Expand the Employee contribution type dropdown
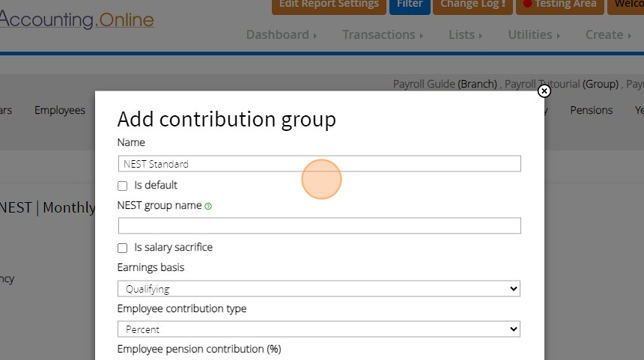Viewport: 644px width, 360px height. tap(318, 329)
